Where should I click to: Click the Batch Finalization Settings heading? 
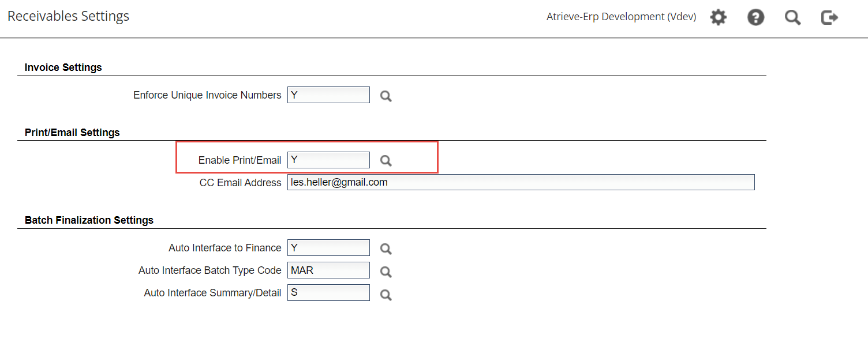tap(89, 220)
